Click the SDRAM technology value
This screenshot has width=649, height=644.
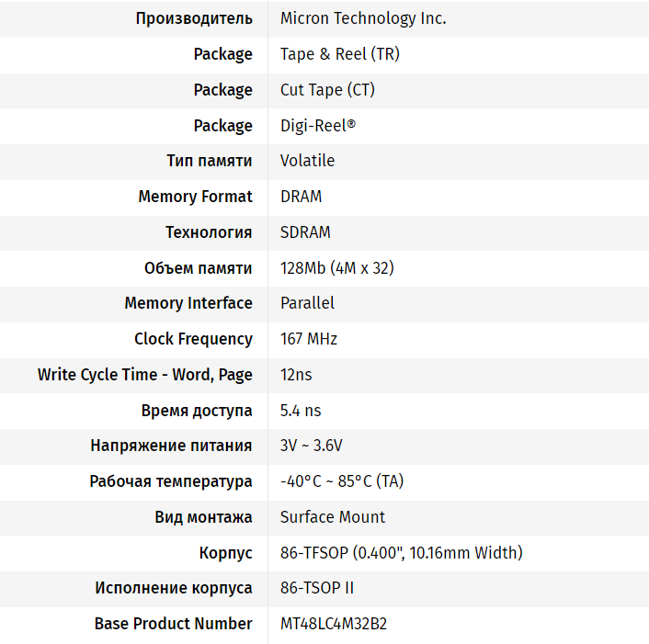(305, 232)
